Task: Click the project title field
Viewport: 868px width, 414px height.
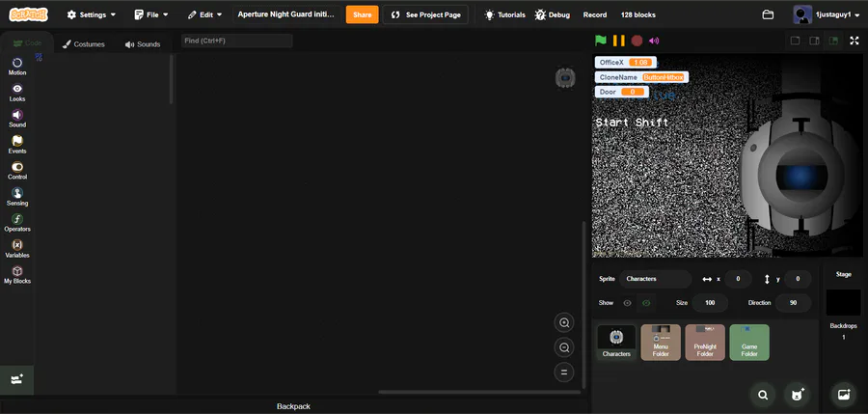Action: (x=286, y=14)
